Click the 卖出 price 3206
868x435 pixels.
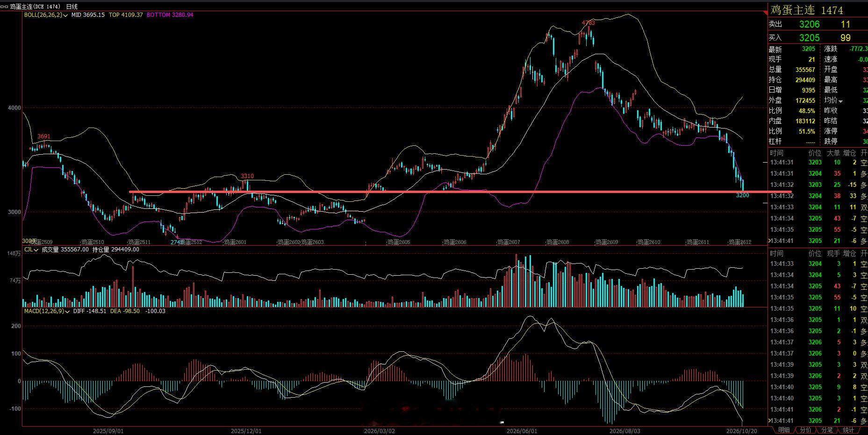[x=809, y=24]
